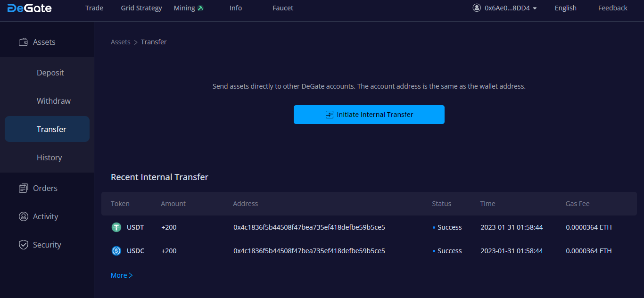644x298 pixels.
Task: Go to the Withdraw page
Action: [54, 101]
